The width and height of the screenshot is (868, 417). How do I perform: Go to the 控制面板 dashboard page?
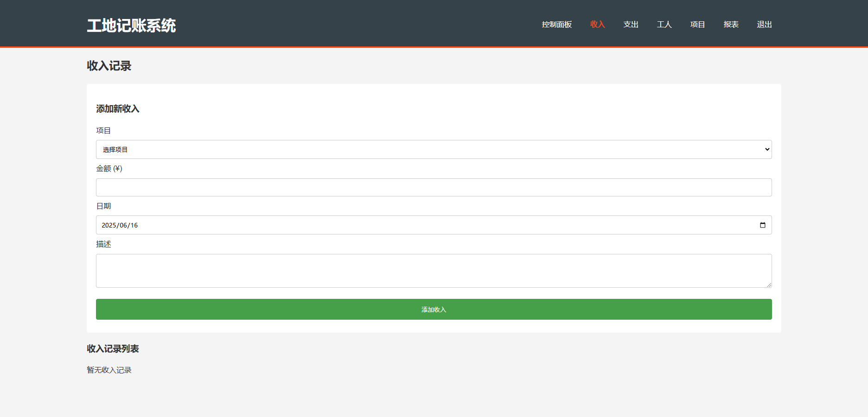pyautogui.click(x=556, y=25)
